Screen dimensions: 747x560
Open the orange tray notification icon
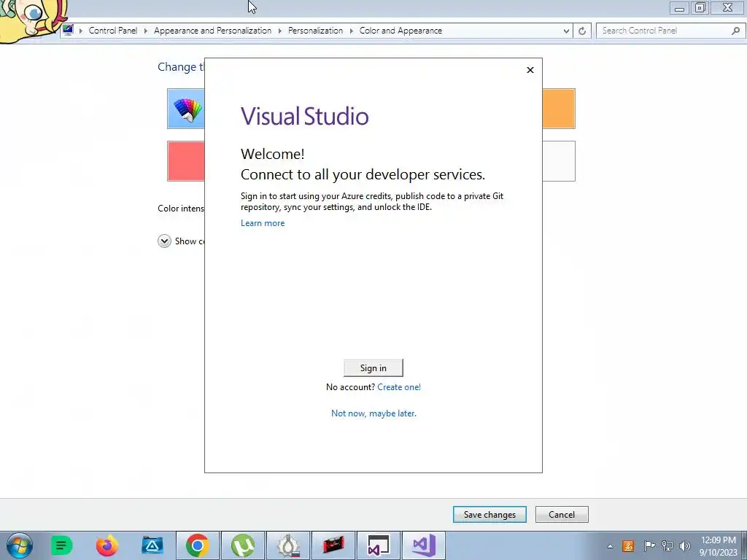(x=628, y=546)
